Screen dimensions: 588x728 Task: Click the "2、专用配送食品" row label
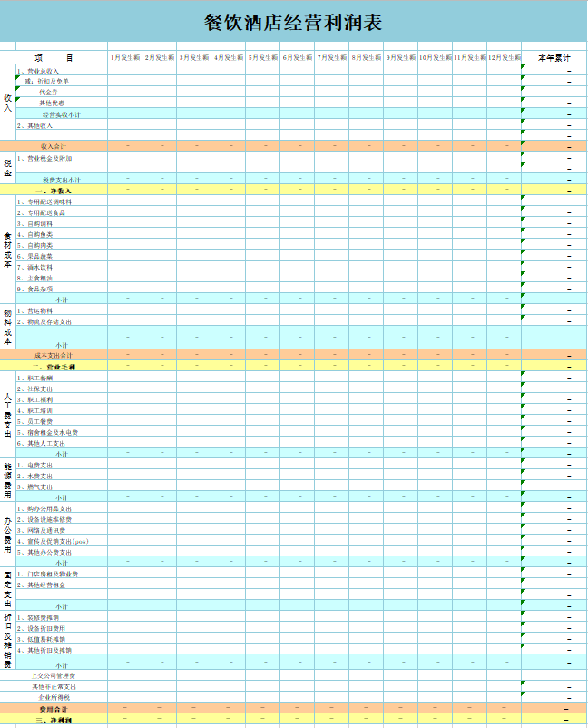(x=42, y=212)
